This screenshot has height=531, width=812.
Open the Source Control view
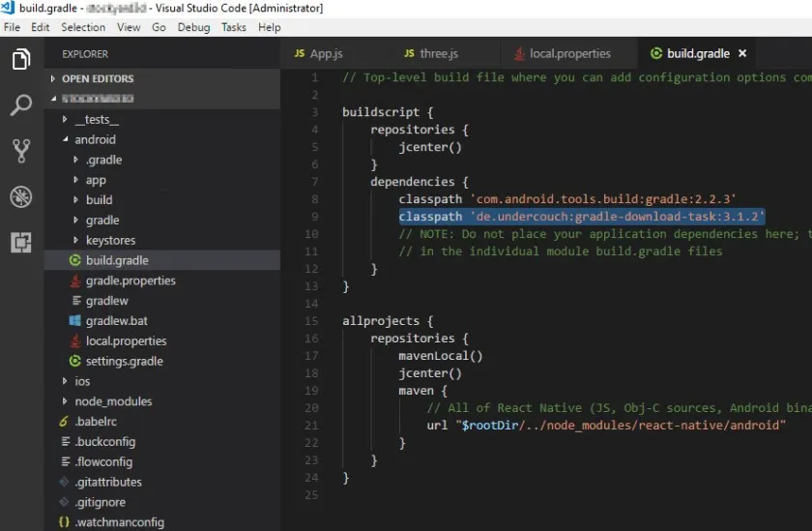[21, 151]
